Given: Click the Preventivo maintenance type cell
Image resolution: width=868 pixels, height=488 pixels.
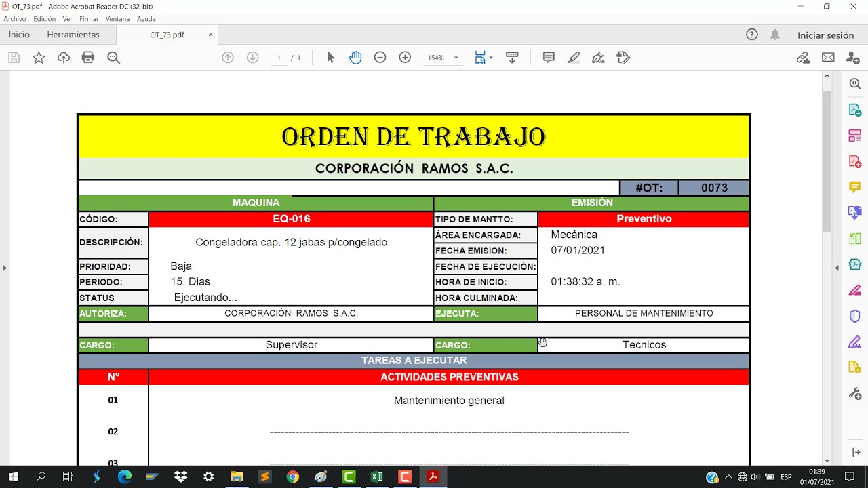Looking at the screenshot, I should point(644,219).
